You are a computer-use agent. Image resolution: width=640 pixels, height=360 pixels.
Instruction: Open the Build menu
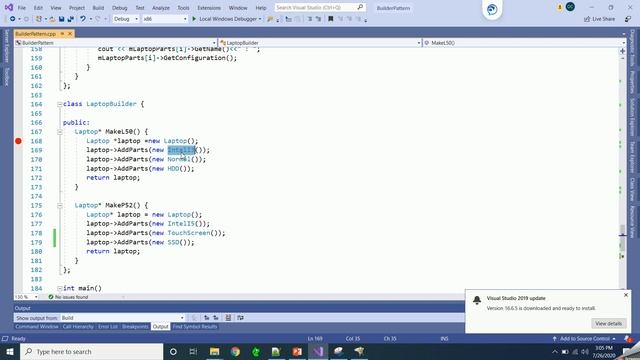tap(98, 8)
